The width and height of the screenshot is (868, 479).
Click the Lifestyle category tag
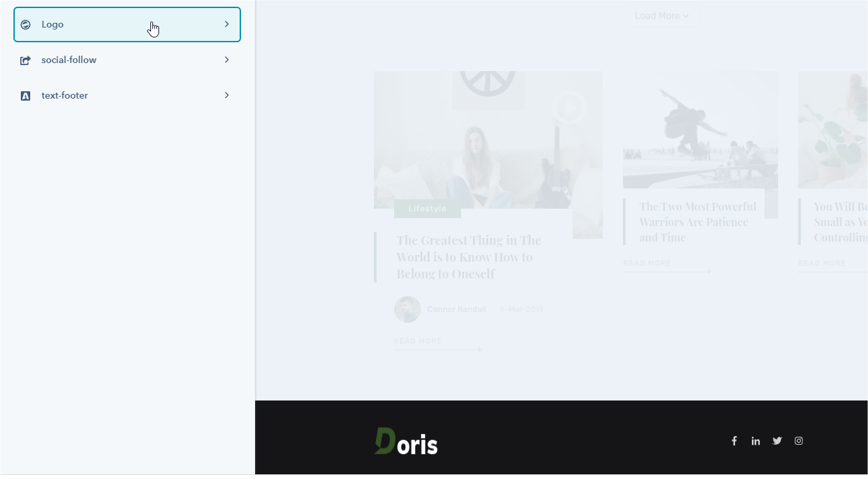[427, 209]
